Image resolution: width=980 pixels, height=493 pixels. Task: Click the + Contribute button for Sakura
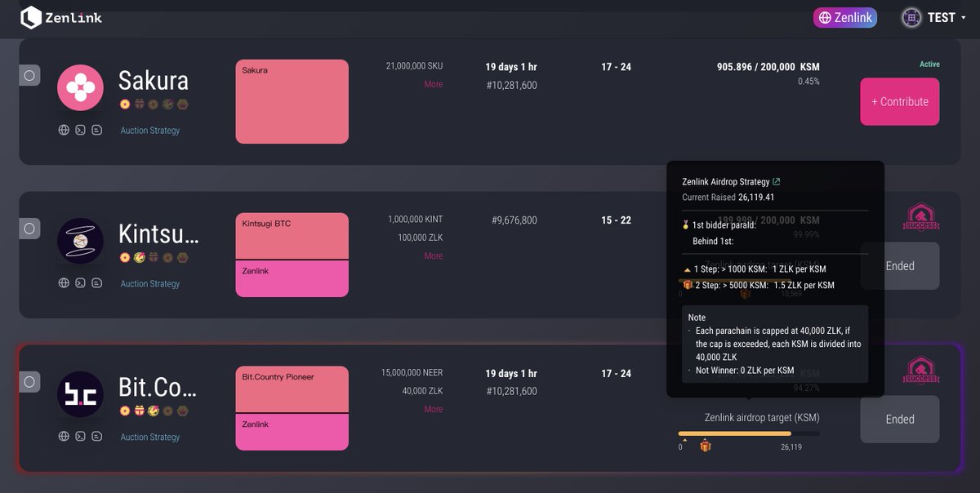click(x=900, y=102)
